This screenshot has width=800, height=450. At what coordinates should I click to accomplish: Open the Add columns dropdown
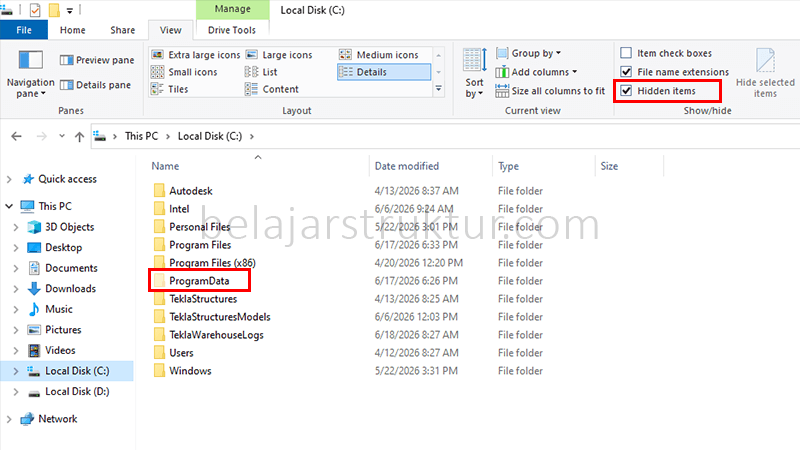click(x=537, y=72)
